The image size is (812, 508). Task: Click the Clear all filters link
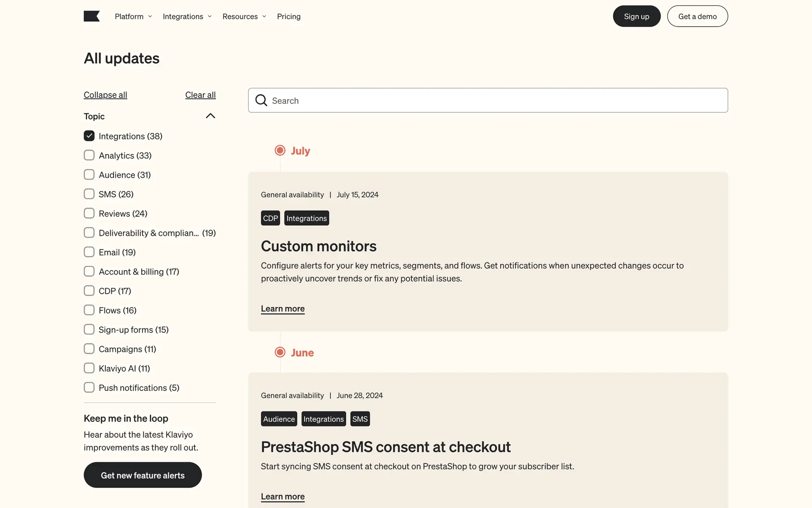coord(200,95)
